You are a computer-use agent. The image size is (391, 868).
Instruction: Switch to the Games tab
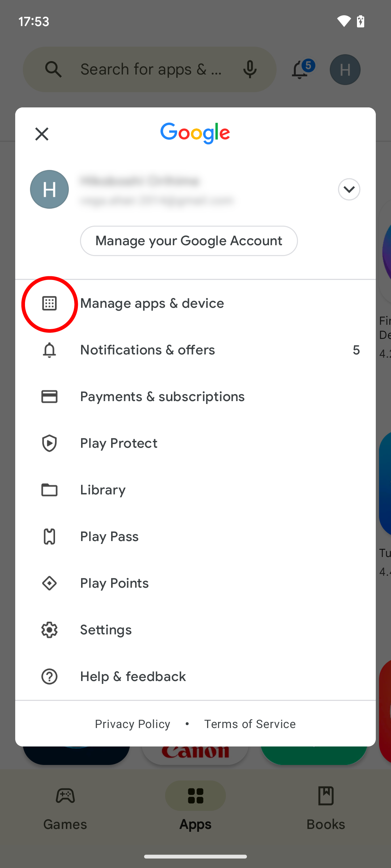coord(65,809)
